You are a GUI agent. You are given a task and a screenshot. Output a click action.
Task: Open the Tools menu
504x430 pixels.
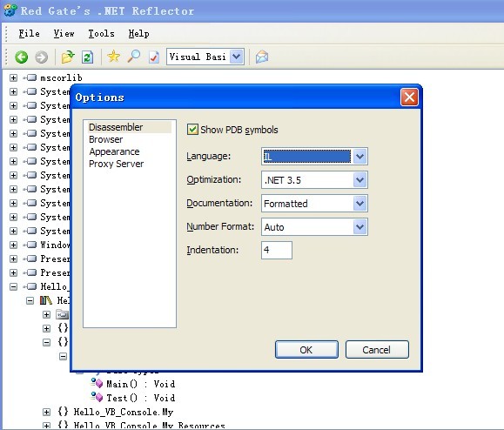101,33
